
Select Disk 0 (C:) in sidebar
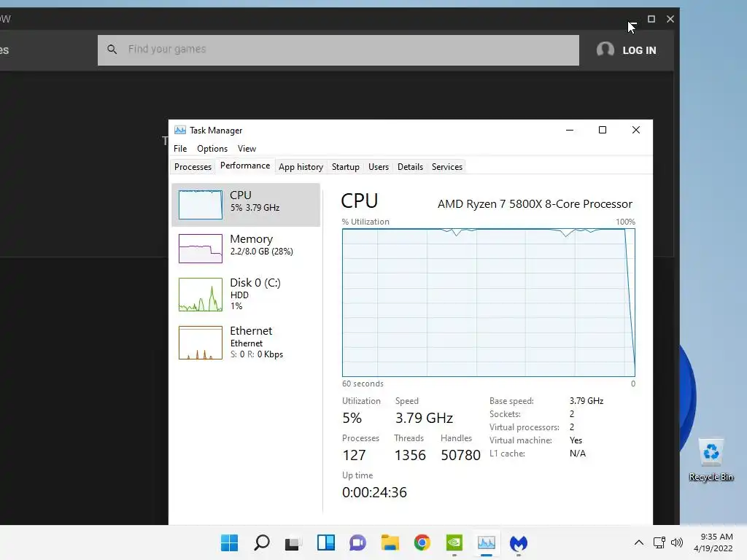[x=246, y=295]
